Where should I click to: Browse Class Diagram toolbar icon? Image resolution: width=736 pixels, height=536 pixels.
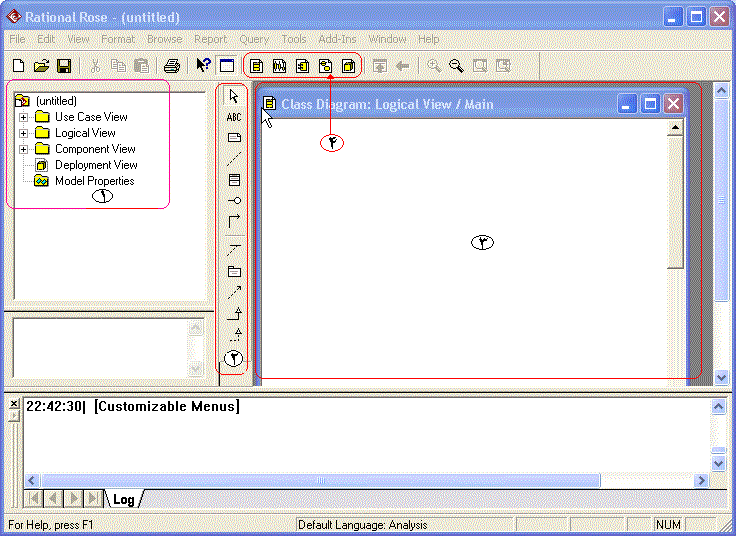tap(256, 66)
